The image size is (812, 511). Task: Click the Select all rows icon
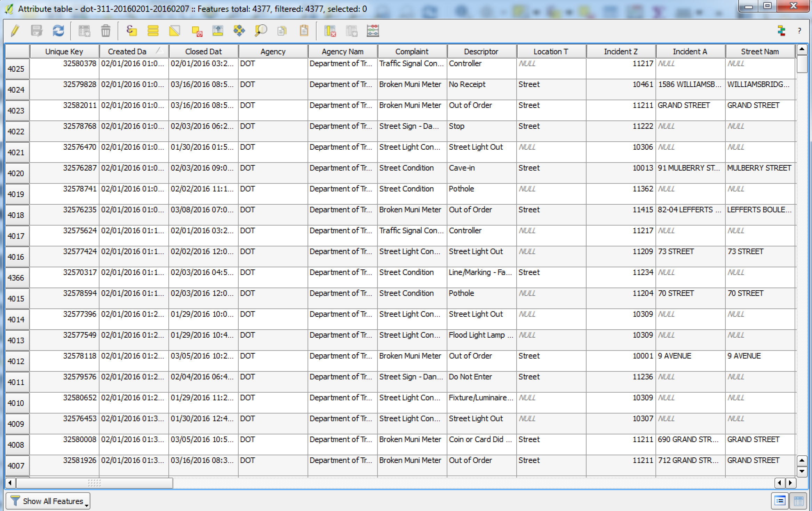pos(153,31)
